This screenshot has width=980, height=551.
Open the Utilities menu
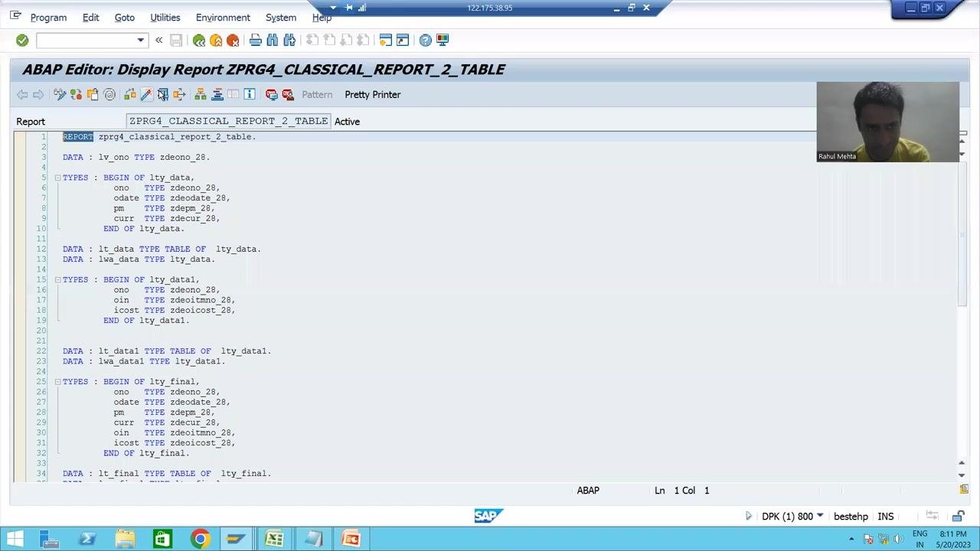(x=165, y=17)
